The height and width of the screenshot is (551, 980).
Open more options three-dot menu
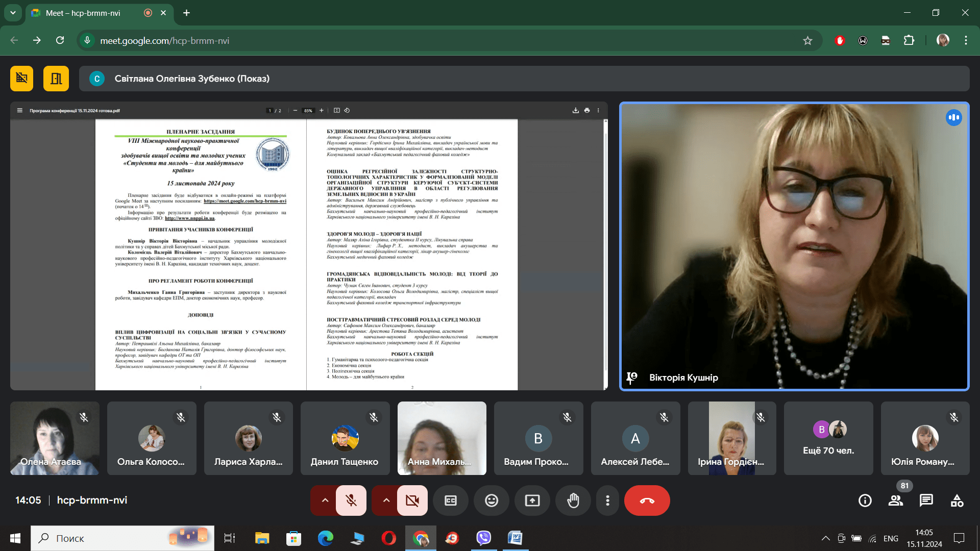(607, 500)
